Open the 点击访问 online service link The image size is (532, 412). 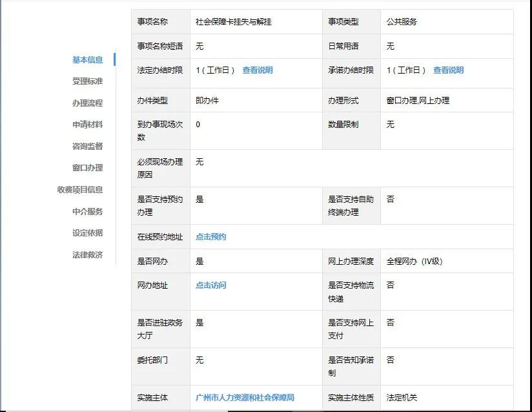211,285
